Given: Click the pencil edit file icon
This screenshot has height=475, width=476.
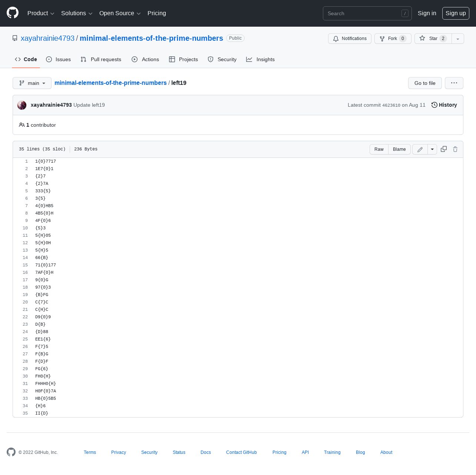Looking at the screenshot, I should pyautogui.click(x=420, y=149).
